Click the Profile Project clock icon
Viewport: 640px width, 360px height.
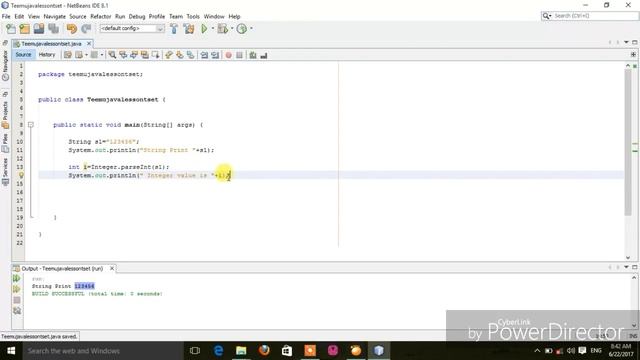(242, 29)
